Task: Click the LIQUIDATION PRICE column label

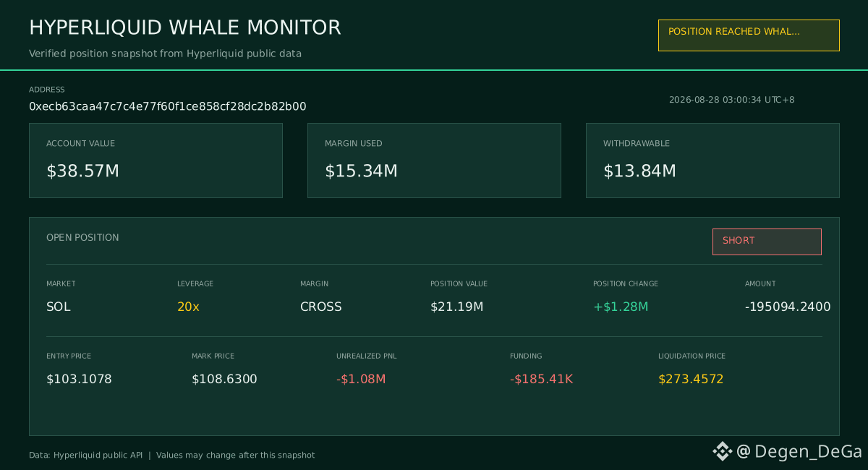Action: point(692,356)
